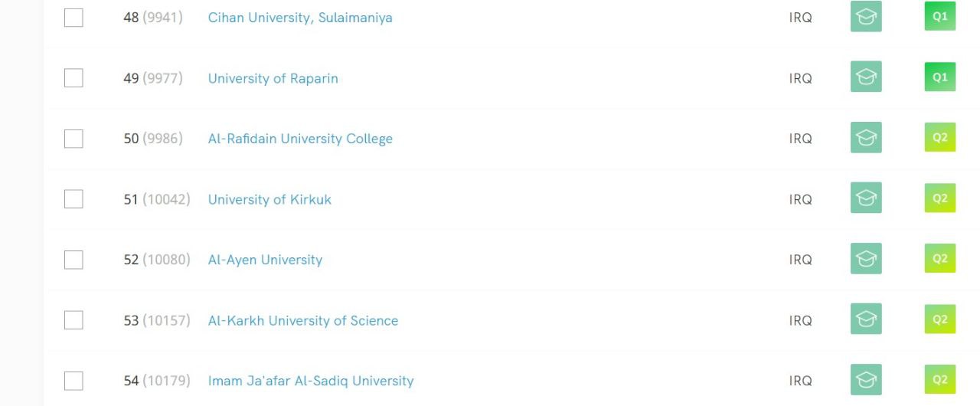Visit the University of Raparin page

273,78
